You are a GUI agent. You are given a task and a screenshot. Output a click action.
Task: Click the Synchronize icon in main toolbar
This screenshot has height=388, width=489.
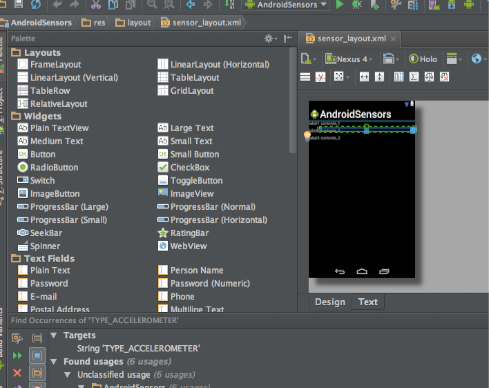click(36, 4)
